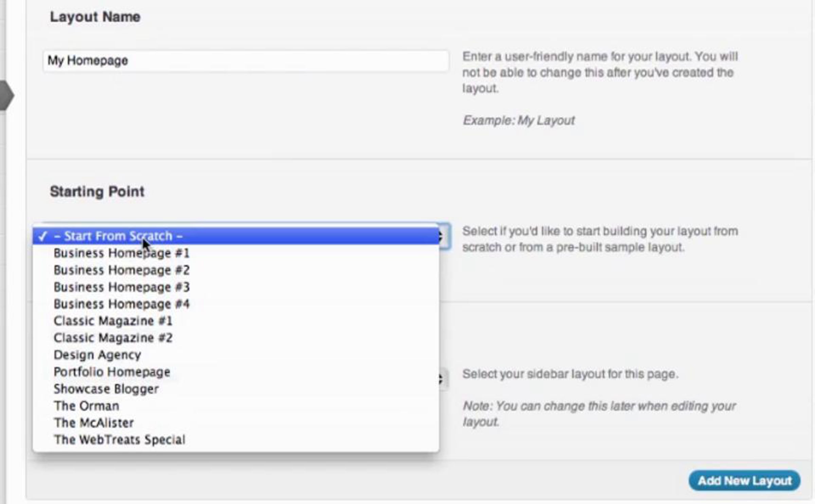The image size is (815, 504).
Task: Choose Business Homepage #1 from list
Action: coord(236,253)
